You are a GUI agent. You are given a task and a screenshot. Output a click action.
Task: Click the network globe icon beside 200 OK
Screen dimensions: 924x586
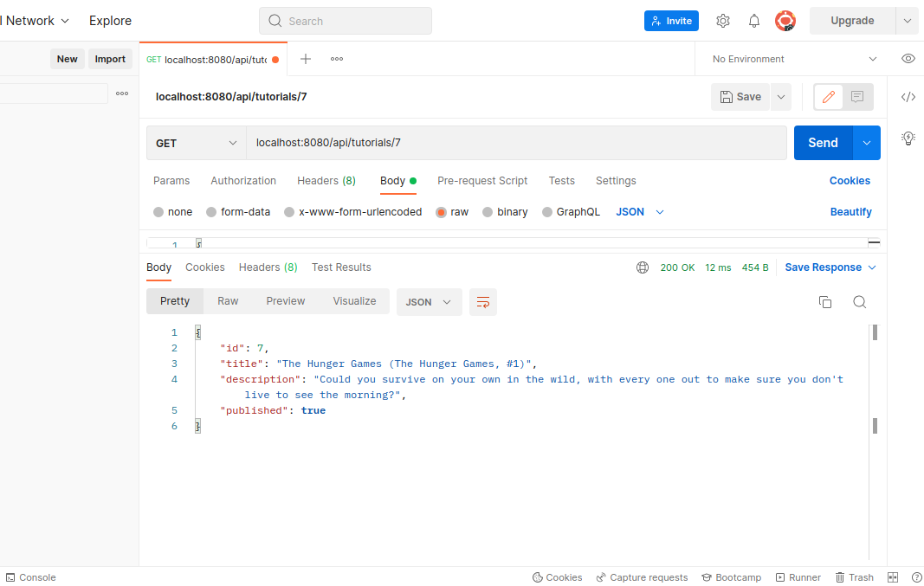(643, 267)
